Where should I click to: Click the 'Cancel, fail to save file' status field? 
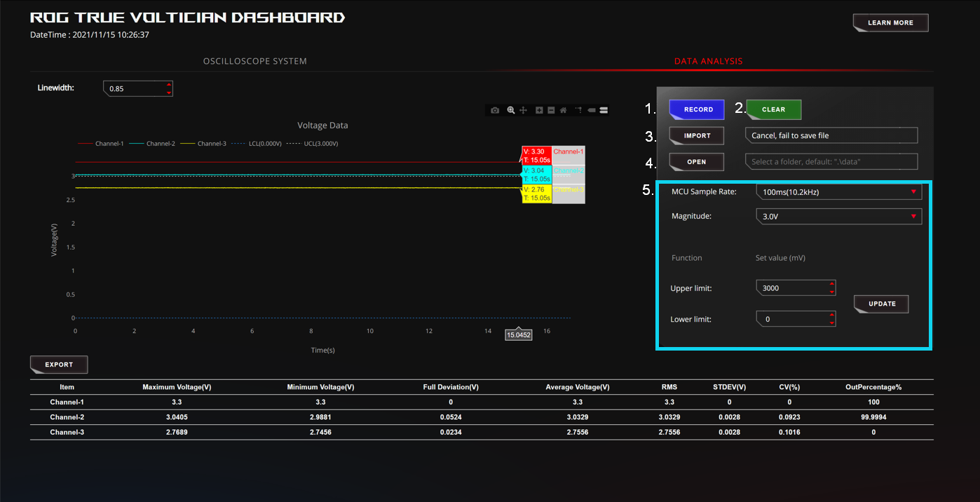tap(831, 135)
